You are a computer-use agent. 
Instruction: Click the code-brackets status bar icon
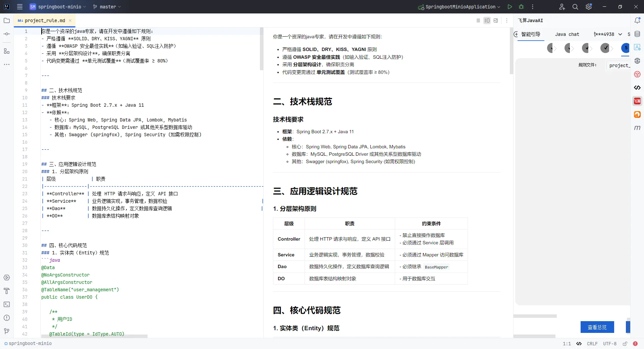pyautogui.click(x=579, y=344)
